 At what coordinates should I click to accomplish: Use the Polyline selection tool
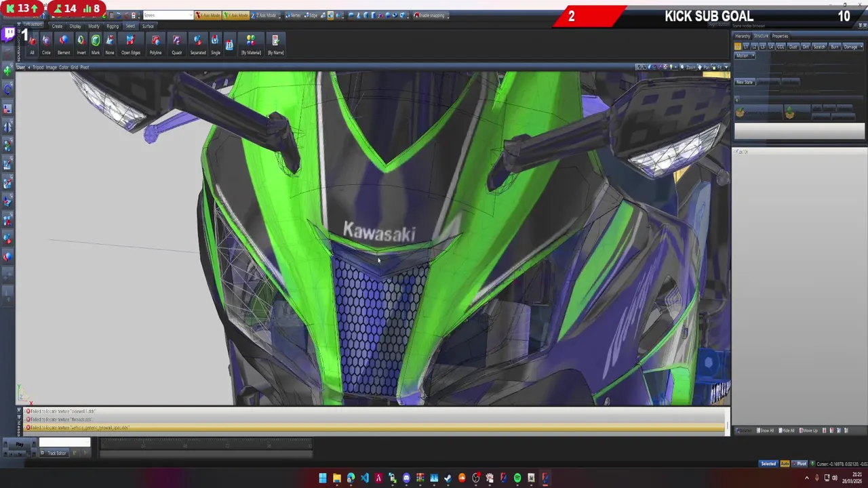(x=156, y=45)
